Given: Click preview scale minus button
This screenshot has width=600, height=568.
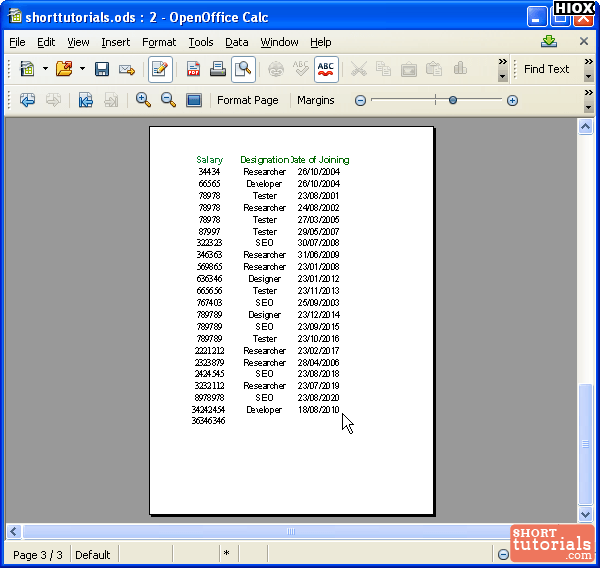Looking at the screenshot, I should click(x=360, y=101).
